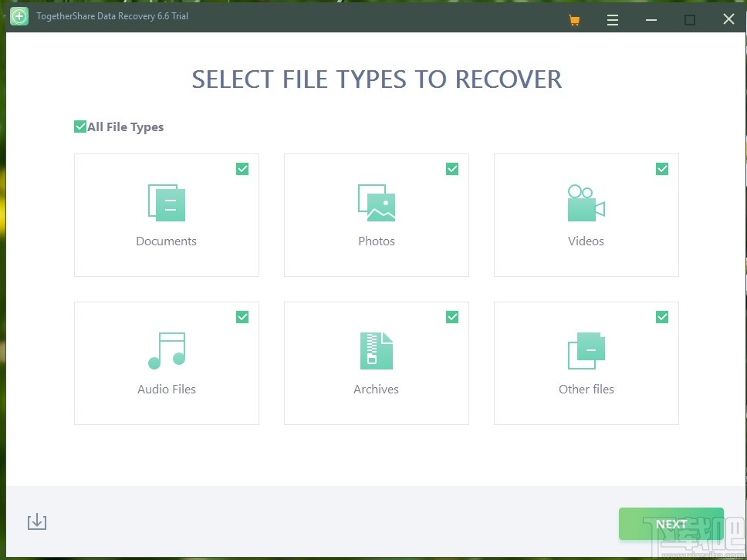747x560 pixels.
Task: Select the Documents file type icon
Action: pos(166,202)
